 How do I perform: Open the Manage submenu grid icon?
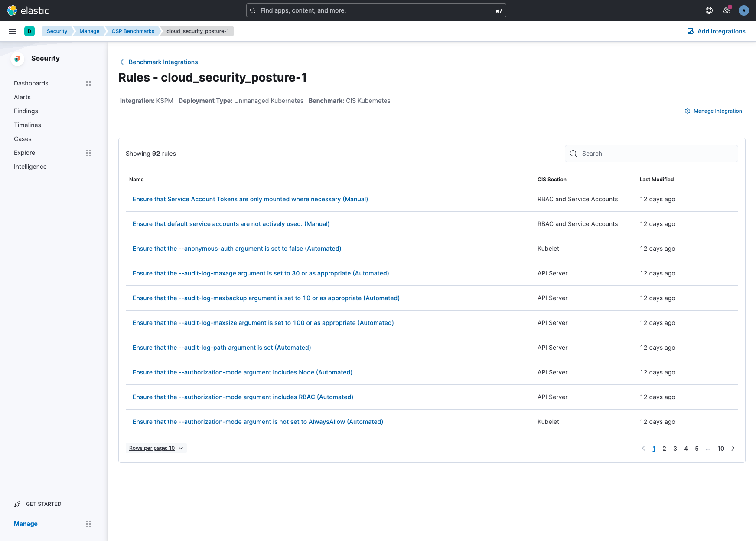[x=88, y=524]
